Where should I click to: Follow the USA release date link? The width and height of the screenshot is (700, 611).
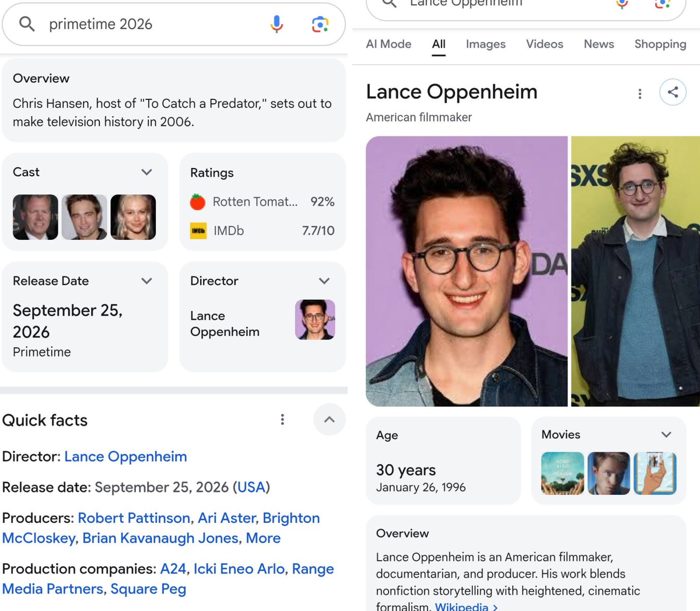[251, 487]
